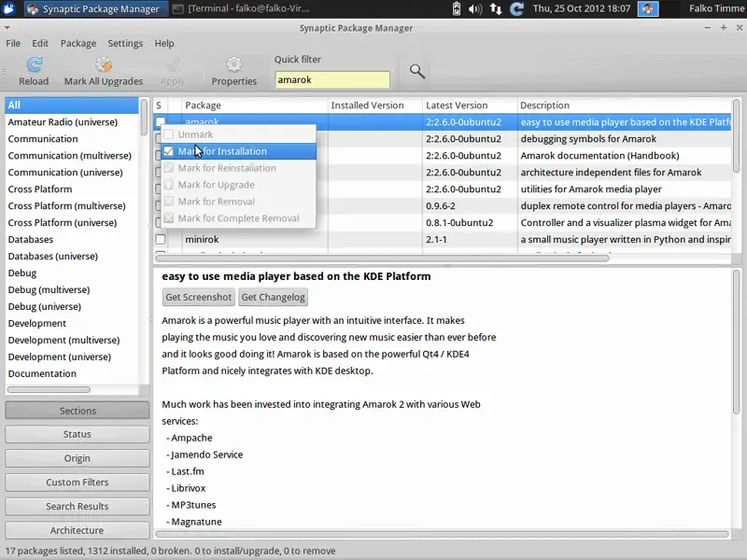This screenshot has width=747, height=560.
Task: Click the Status filter button
Action: pos(78,434)
